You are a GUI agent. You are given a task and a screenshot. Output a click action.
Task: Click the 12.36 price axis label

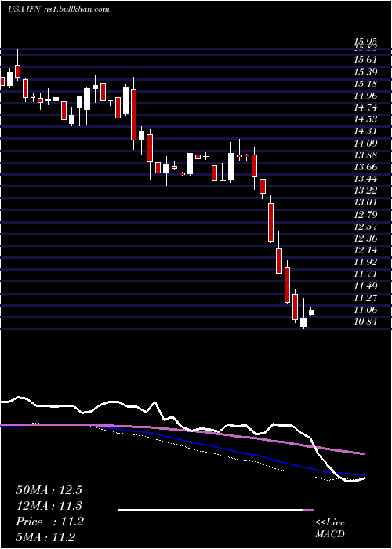pyautogui.click(x=365, y=238)
